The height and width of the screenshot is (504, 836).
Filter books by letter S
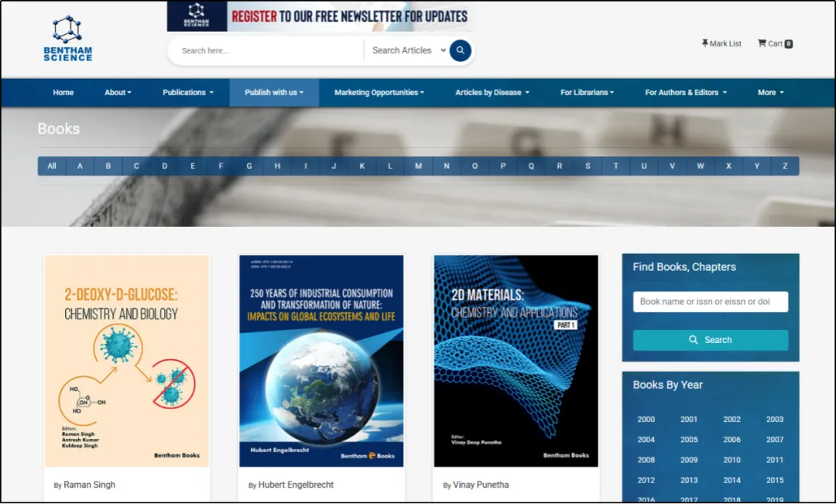coord(588,166)
